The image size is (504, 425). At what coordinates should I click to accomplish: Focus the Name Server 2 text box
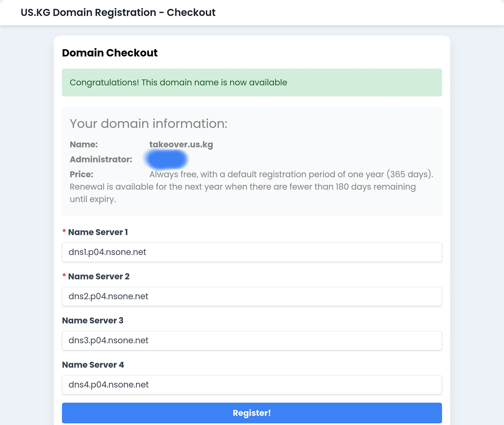pyautogui.click(x=252, y=296)
